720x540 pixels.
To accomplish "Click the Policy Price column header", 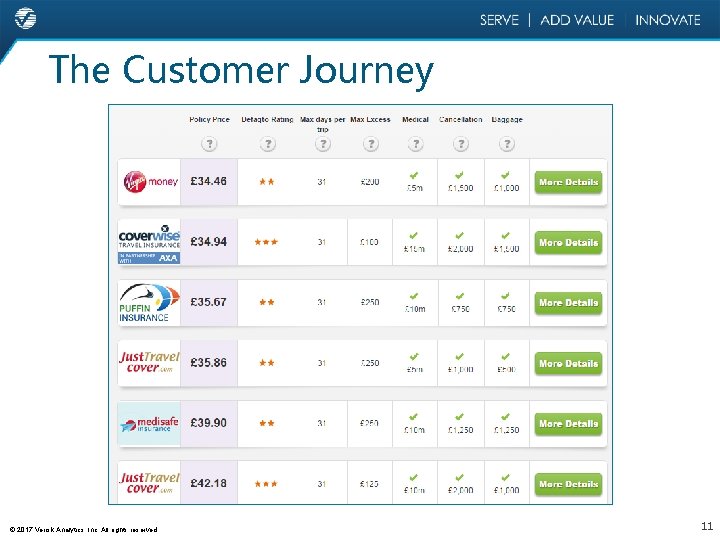I will click(x=209, y=119).
